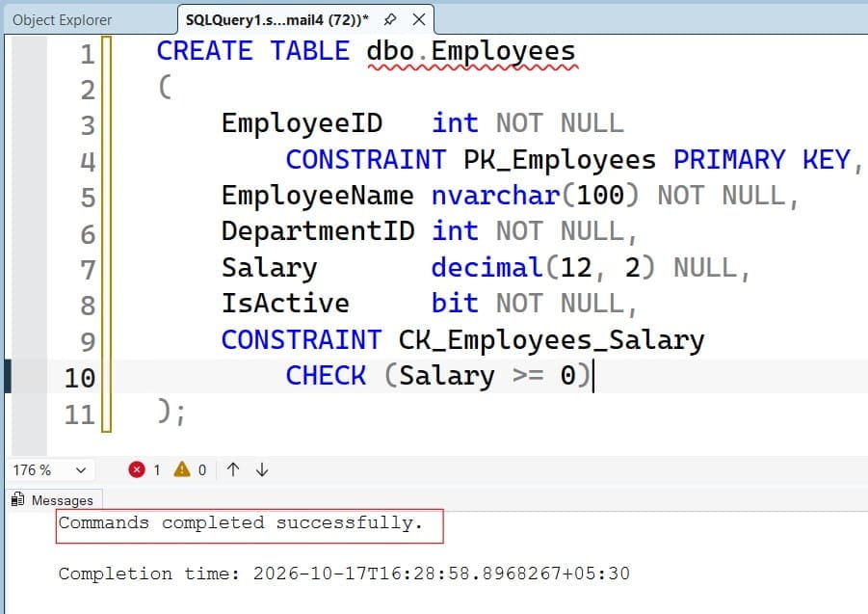This screenshot has height=614, width=868.
Task: Click 'decimal' data type on line 7
Action: coord(487,268)
